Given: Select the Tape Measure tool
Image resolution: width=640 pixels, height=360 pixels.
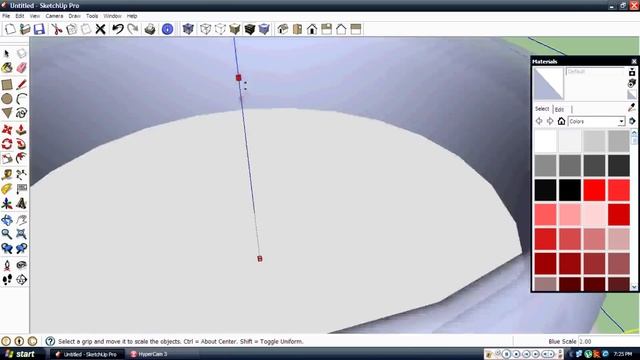Looking at the screenshot, I should (7, 175).
